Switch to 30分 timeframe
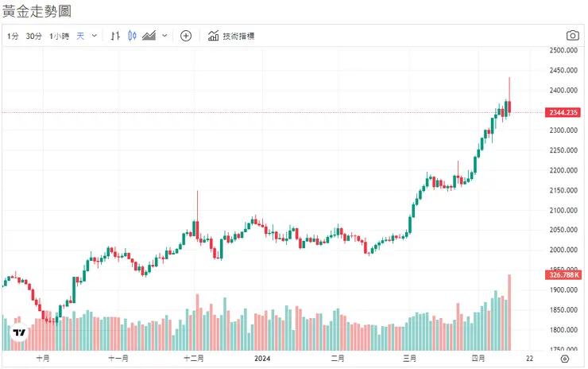The image size is (588, 369). pos(34,36)
